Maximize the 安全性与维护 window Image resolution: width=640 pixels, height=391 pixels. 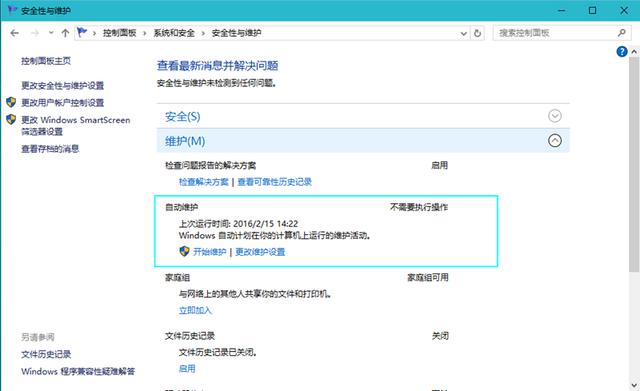point(593,11)
